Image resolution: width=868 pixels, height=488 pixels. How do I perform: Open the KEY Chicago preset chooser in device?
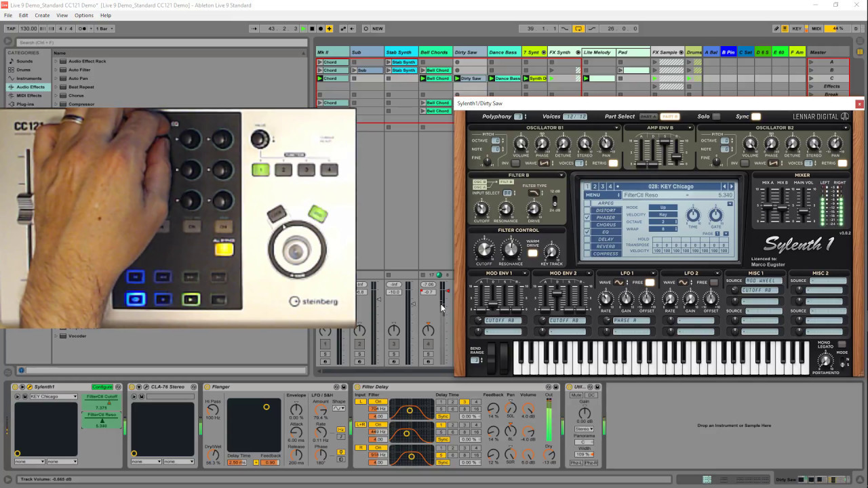tap(54, 396)
